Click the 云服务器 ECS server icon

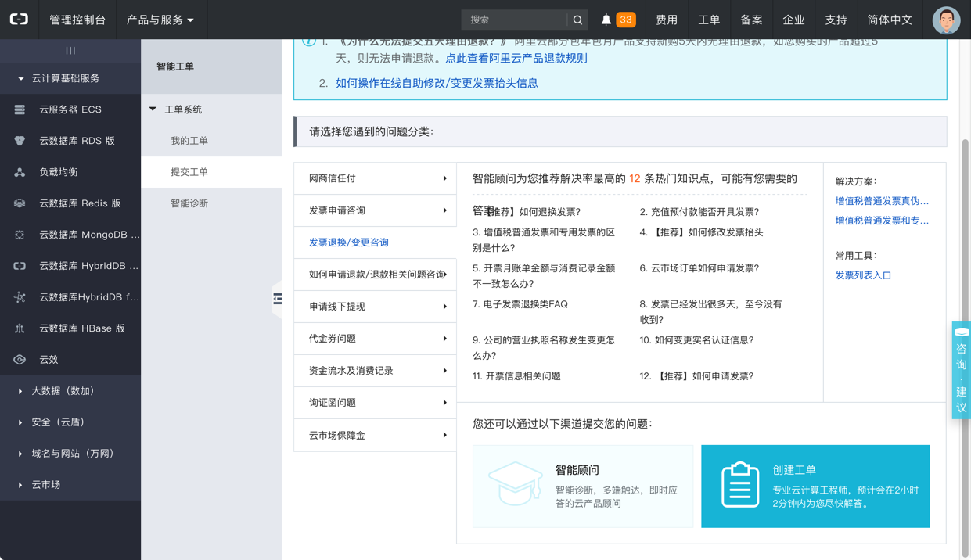click(x=20, y=109)
